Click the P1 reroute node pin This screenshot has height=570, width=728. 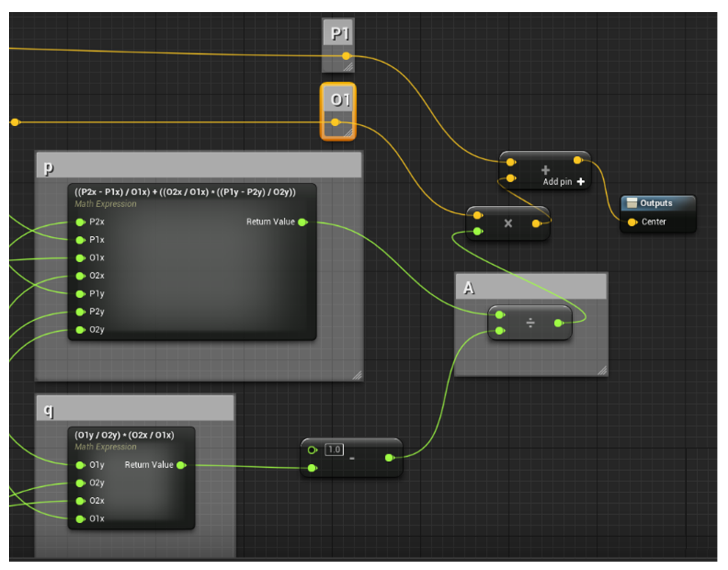pos(346,56)
